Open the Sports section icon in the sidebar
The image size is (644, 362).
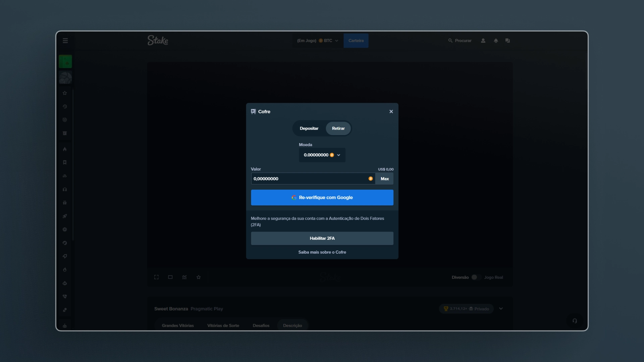(66, 77)
